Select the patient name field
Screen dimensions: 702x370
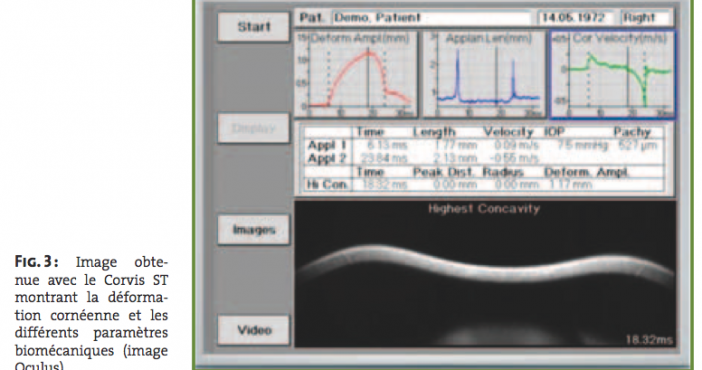[x=431, y=18]
